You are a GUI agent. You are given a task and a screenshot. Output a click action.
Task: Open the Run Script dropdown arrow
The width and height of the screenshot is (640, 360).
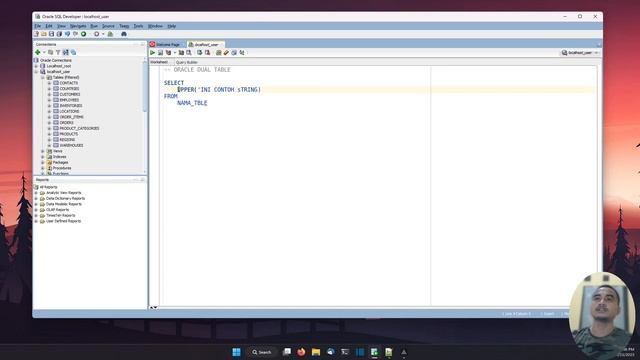pyautogui.click(x=175, y=53)
